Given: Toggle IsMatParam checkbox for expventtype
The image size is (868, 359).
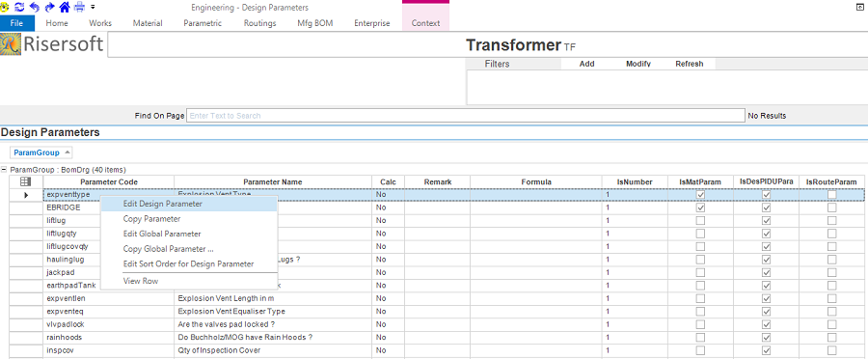Looking at the screenshot, I should pyautogui.click(x=700, y=195).
